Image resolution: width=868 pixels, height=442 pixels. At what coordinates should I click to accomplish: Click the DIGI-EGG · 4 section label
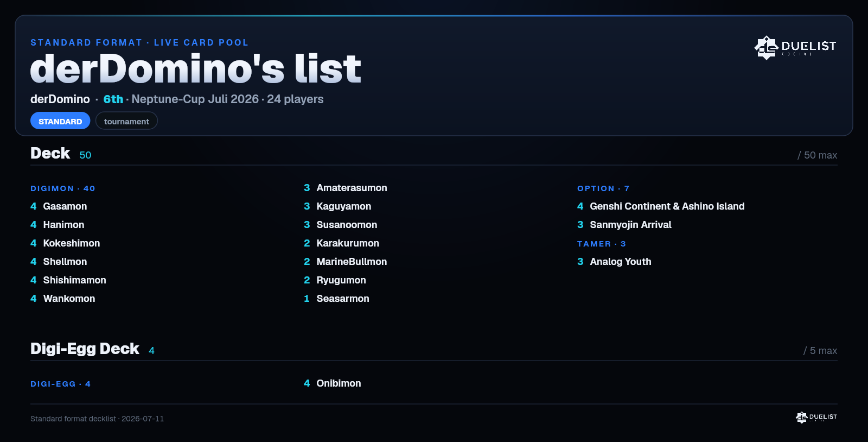61,384
